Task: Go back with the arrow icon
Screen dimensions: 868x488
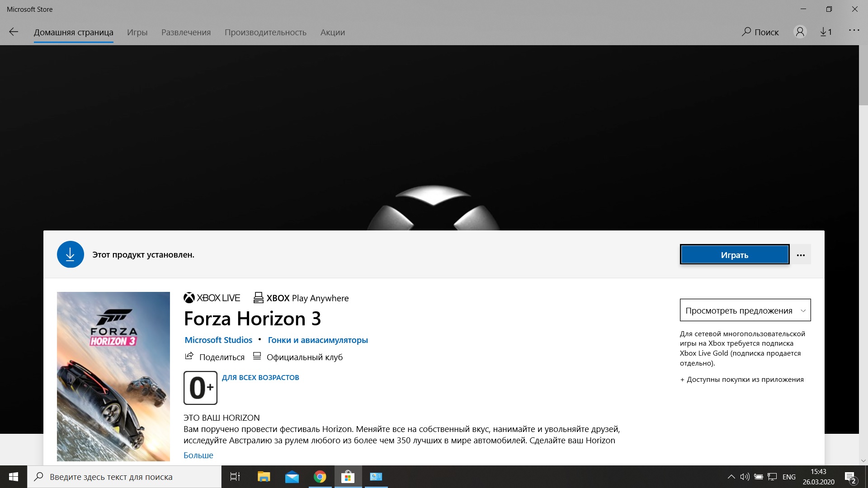Action: 14,32
